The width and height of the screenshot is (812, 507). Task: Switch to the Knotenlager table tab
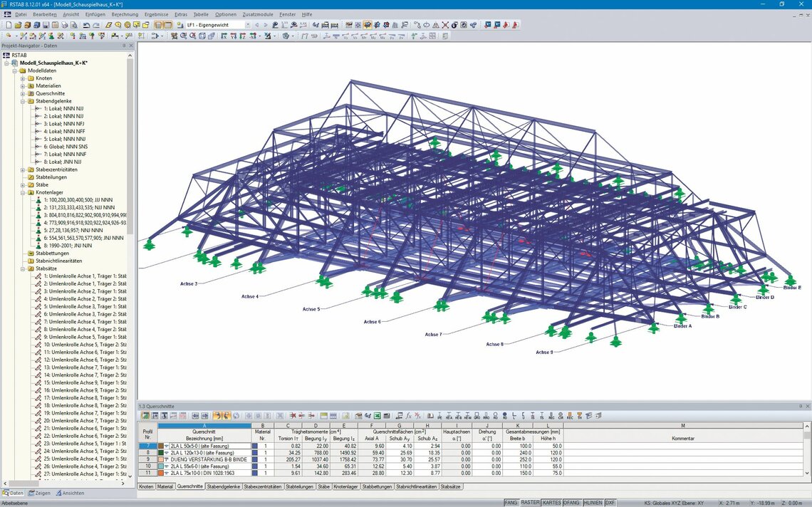pos(345,487)
